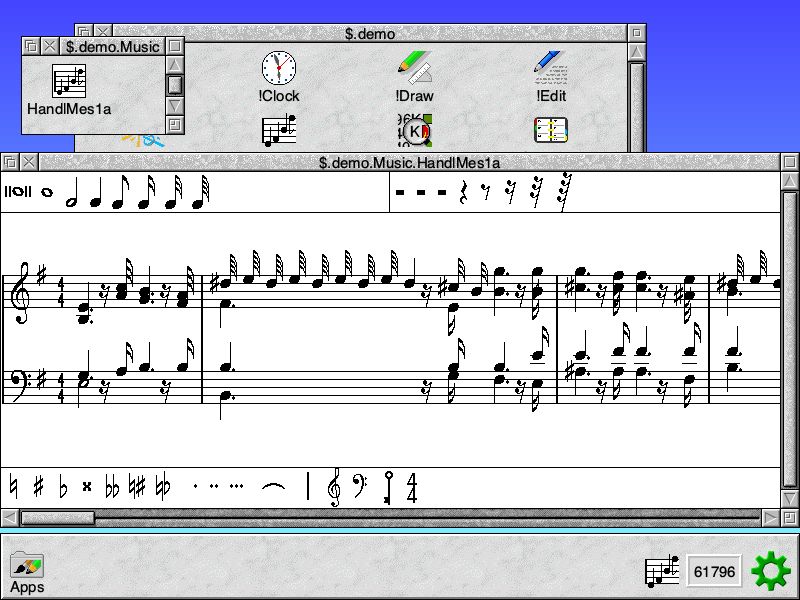This screenshot has width=800, height=600.
Task: Click the $.demo.Music vertical scroll thumb
Action: (174, 85)
